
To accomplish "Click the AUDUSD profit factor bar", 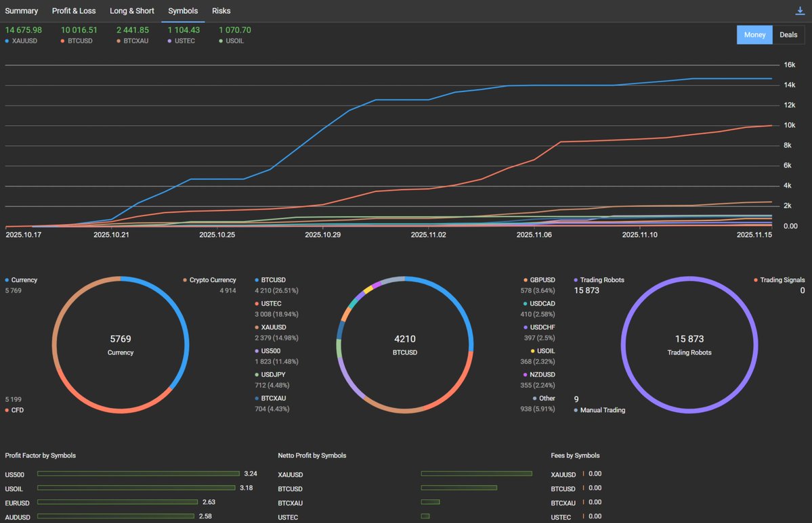I will point(116,516).
